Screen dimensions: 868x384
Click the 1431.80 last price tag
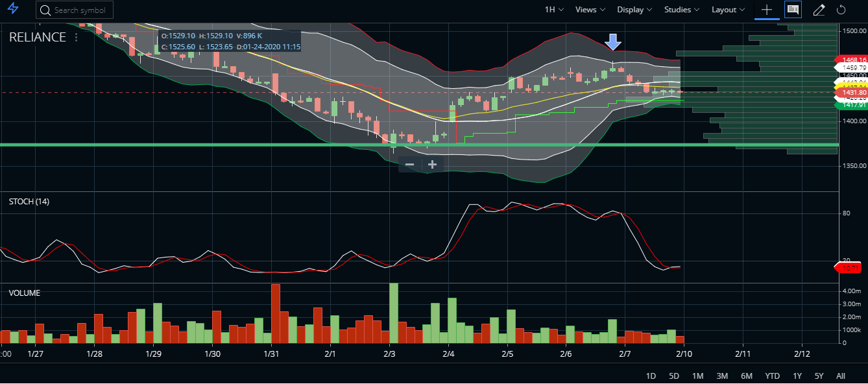850,93
